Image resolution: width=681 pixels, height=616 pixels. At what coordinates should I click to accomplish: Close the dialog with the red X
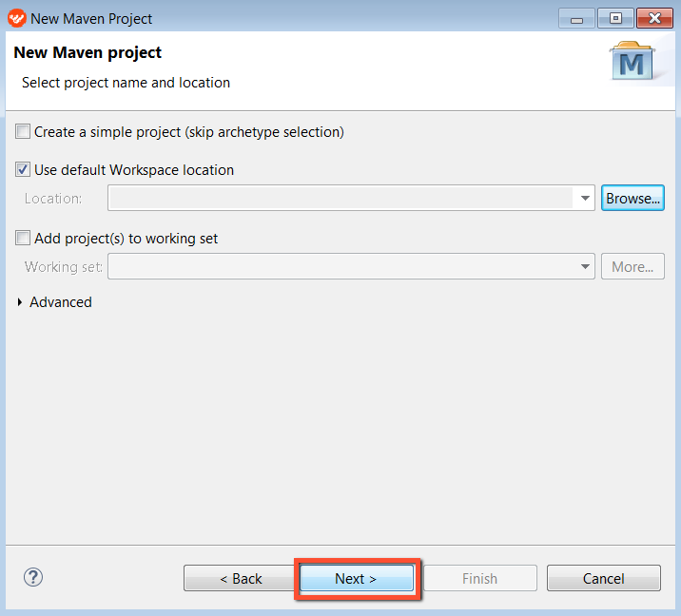[654, 19]
